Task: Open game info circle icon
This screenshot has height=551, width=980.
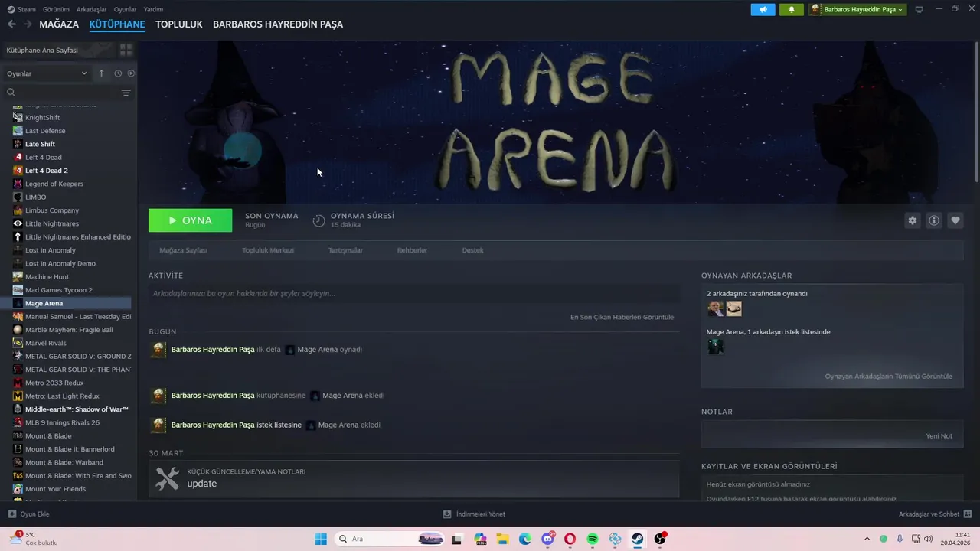Action: [933, 220]
